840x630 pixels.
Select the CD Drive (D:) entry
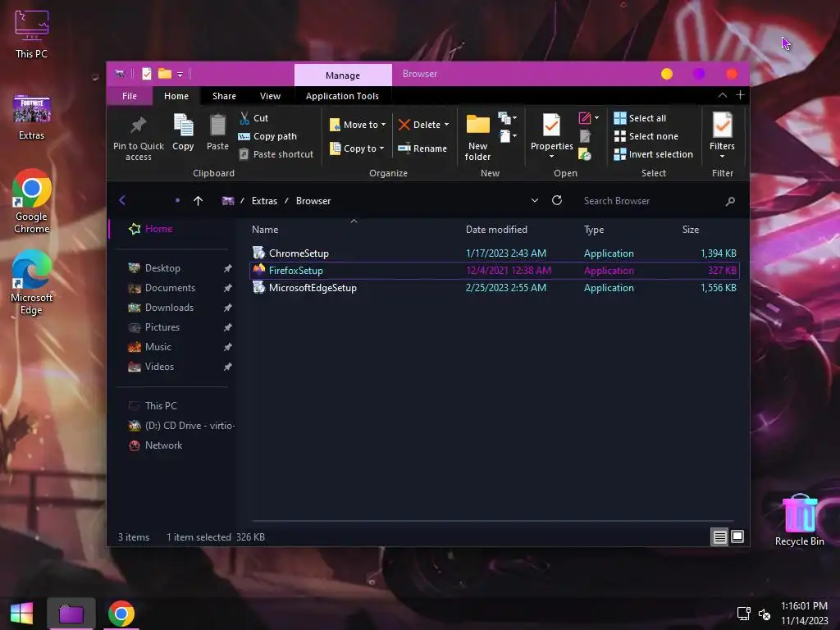pyautogui.click(x=181, y=426)
